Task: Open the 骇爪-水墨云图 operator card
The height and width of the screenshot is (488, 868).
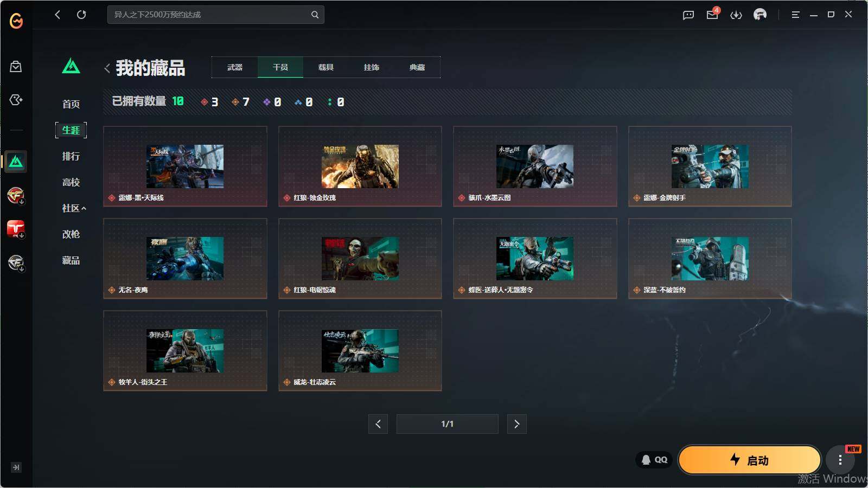Action: coord(535,166)
